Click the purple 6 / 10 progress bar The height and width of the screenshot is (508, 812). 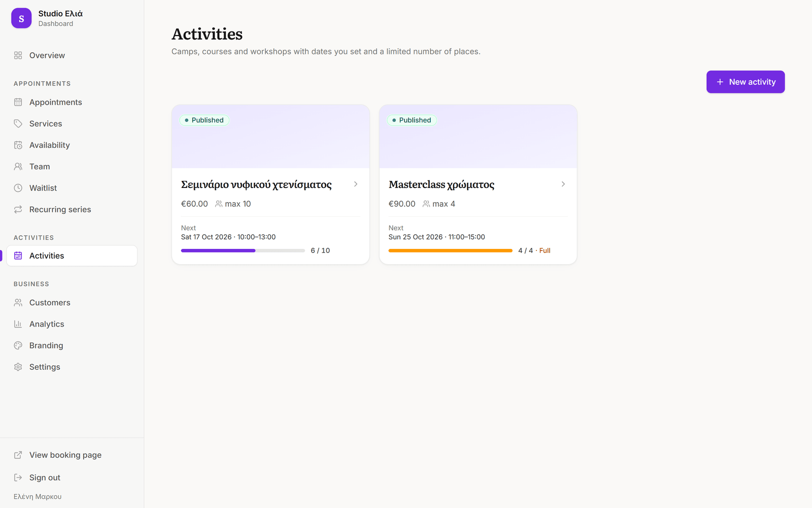click(243, 250)
